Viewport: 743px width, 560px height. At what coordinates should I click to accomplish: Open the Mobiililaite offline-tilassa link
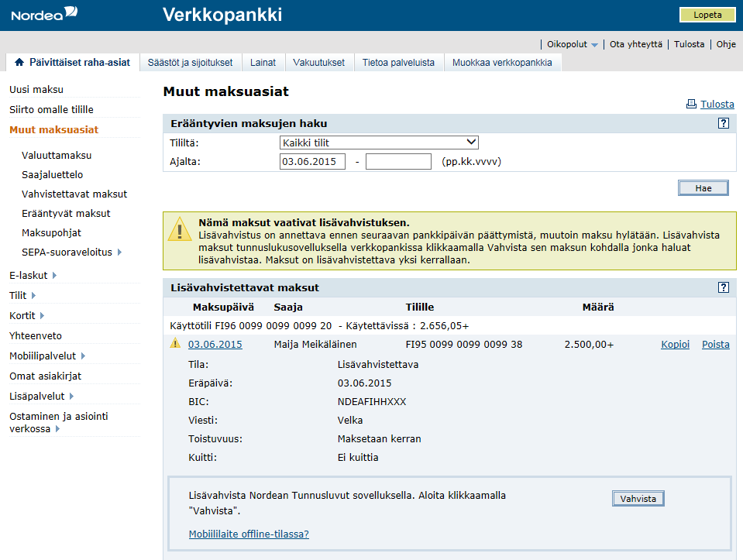coord(247,534)
